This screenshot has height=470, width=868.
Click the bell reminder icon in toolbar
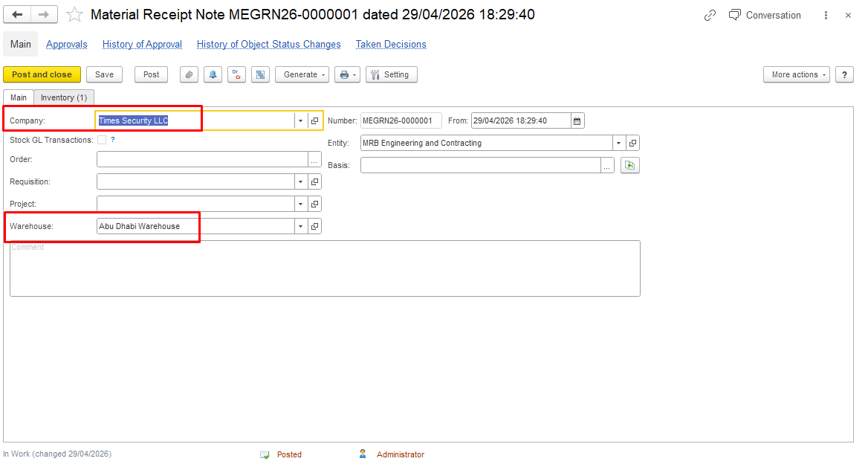click(213, 75)
